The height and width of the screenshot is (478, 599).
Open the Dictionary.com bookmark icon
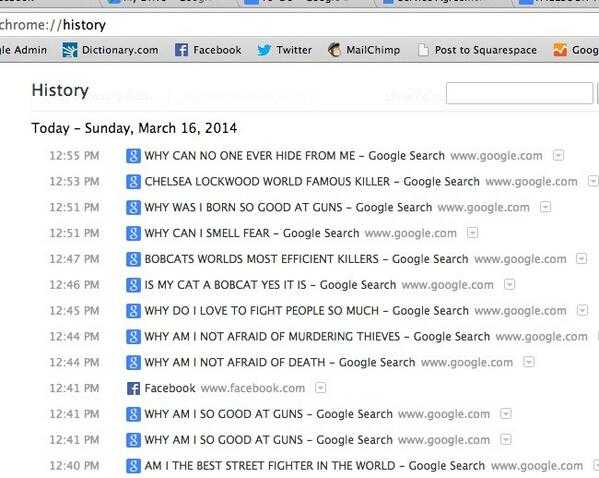click(70, 50)
